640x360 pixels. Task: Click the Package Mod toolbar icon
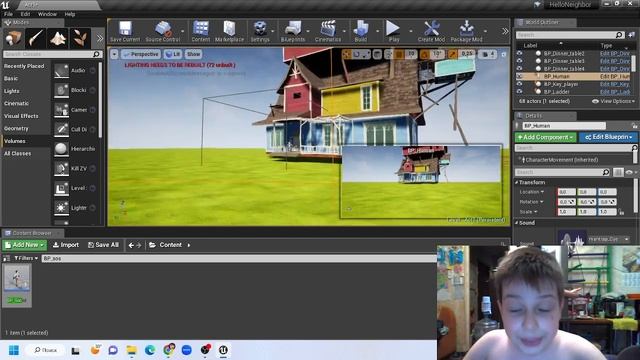click(466, 31)
